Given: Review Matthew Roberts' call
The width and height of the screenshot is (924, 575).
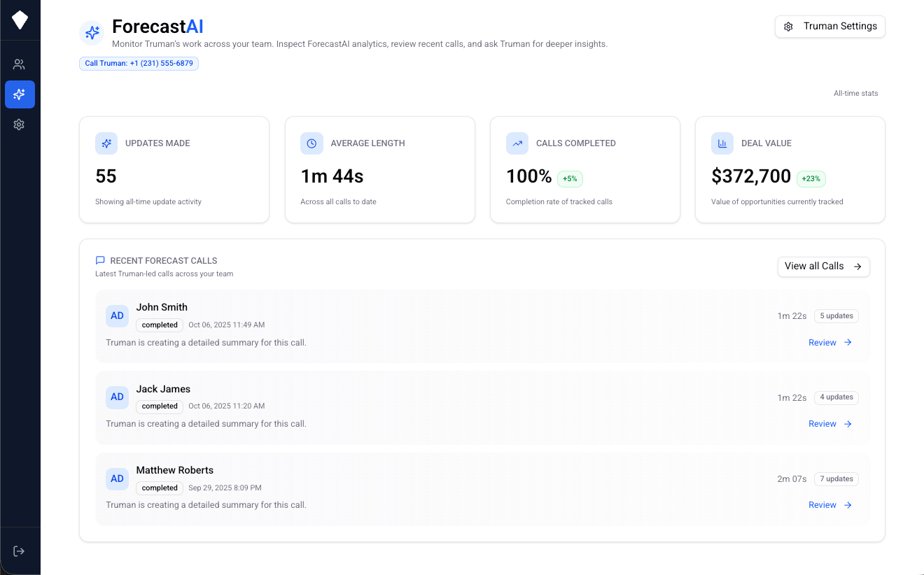Looking at the screenshot, I should pos(829,504).
